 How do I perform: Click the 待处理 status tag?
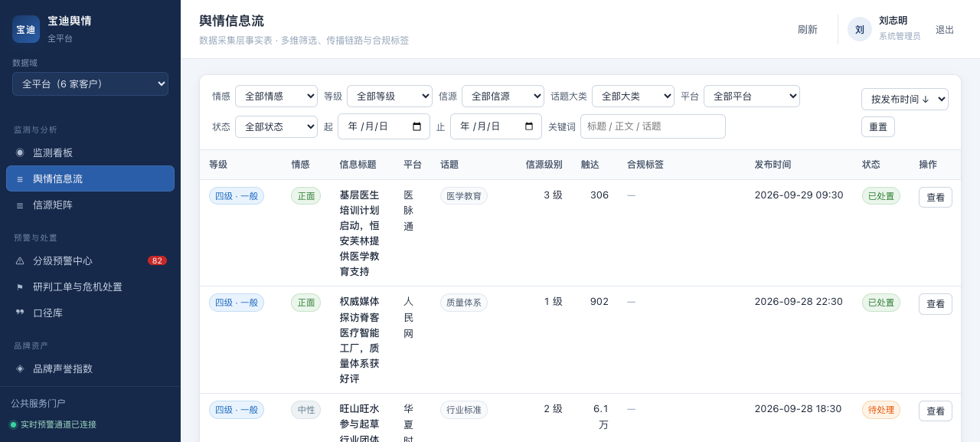pyautogui.click(x=881, y=410)
